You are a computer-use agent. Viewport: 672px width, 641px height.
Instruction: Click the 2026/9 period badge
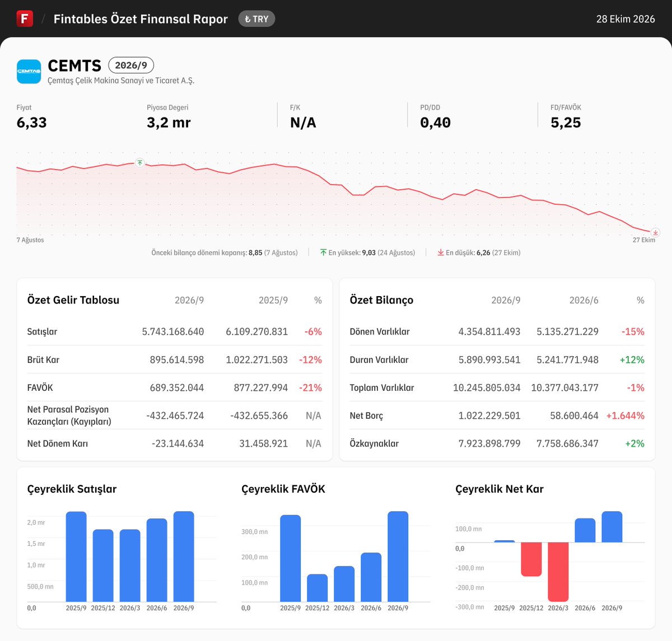tap(131, 65)
